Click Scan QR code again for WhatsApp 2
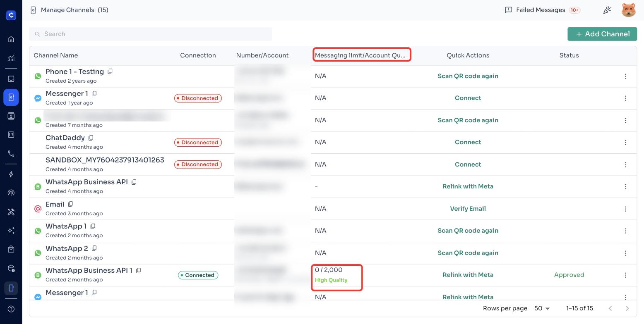 click(468, 253)
